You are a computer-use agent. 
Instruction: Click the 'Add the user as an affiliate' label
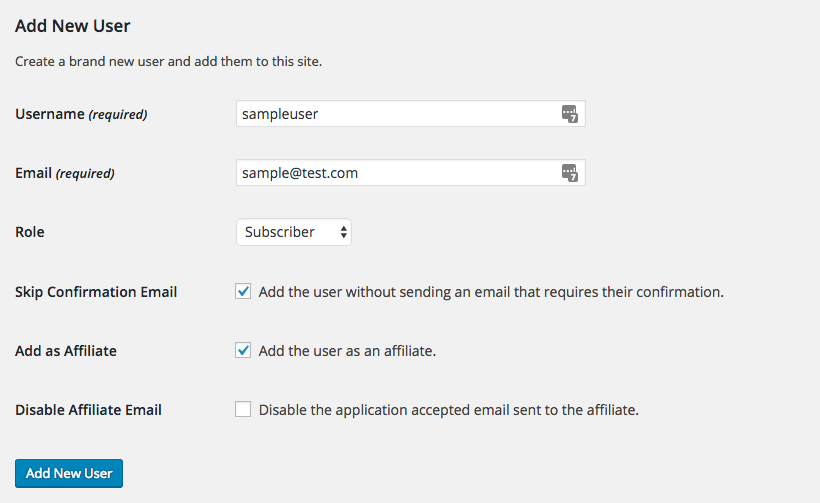(347, 351)
